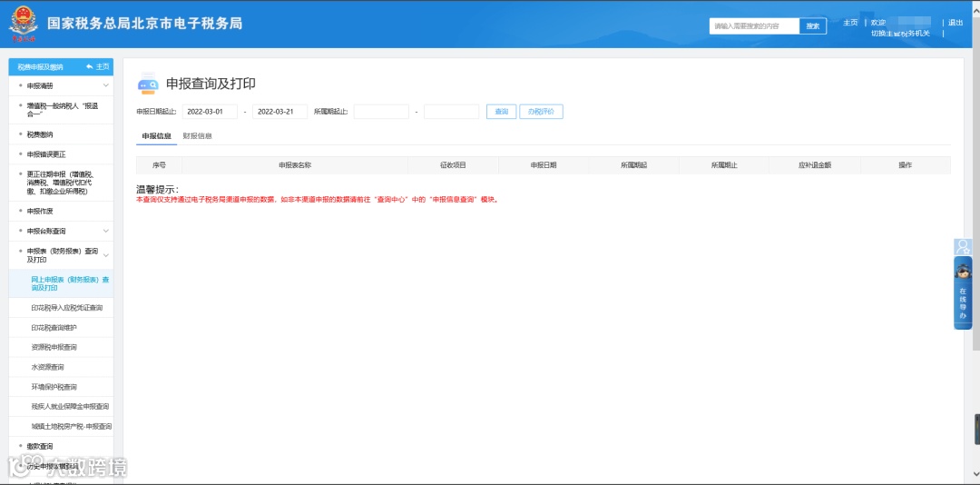Select 残疾人就业保障金申报查询 submenu item
The width and height of the screenshot is (980, 485).
pyautogui.click(x=62, y=407)
